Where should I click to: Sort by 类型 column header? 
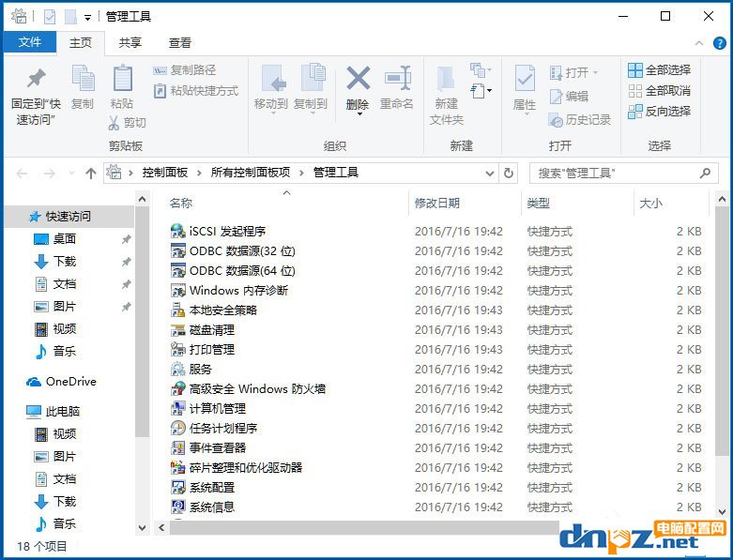538,204
